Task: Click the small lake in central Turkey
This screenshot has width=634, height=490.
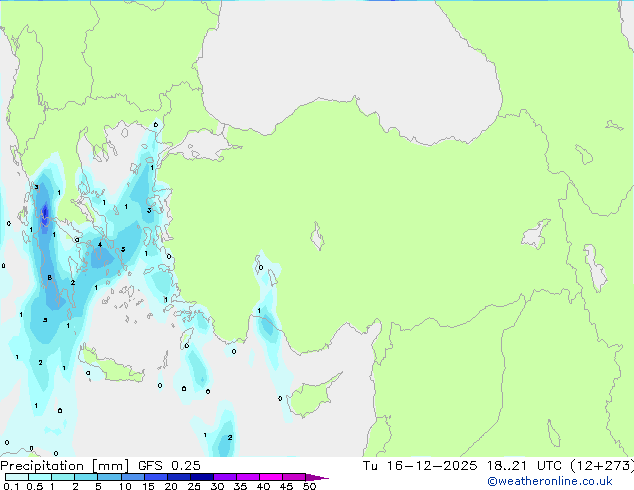Action: click(318, 239)
